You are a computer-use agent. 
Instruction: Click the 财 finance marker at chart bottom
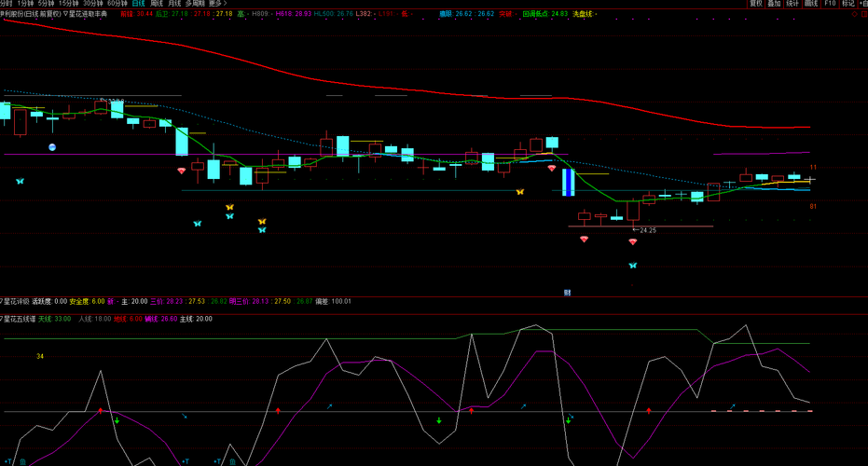point(568,293)
